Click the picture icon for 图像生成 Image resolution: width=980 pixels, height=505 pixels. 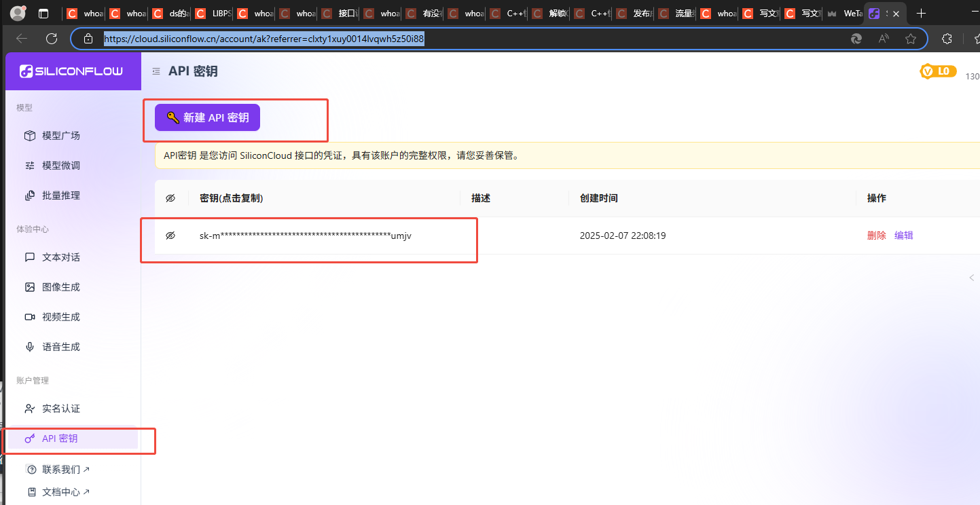pyautogui.click(x=30, y=287)
